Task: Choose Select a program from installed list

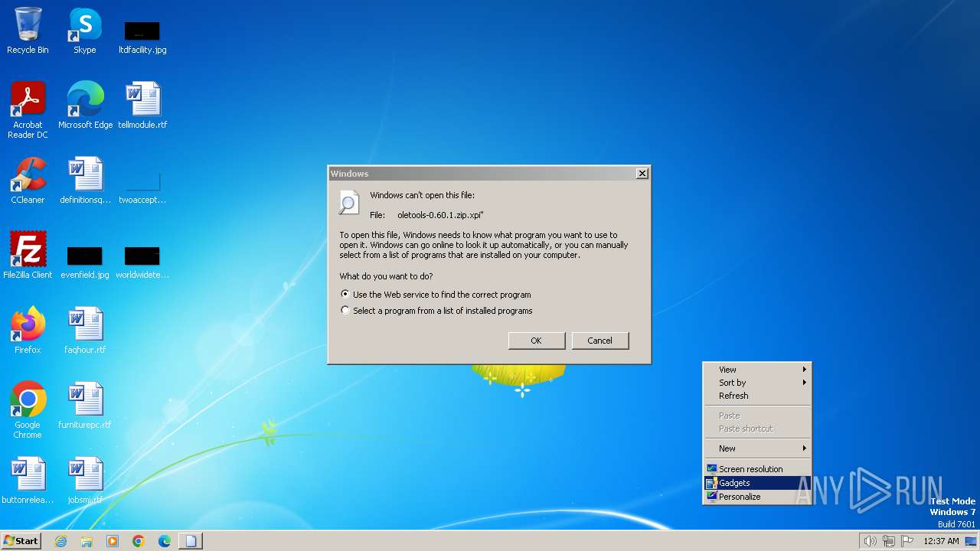Action: point(436,311)
